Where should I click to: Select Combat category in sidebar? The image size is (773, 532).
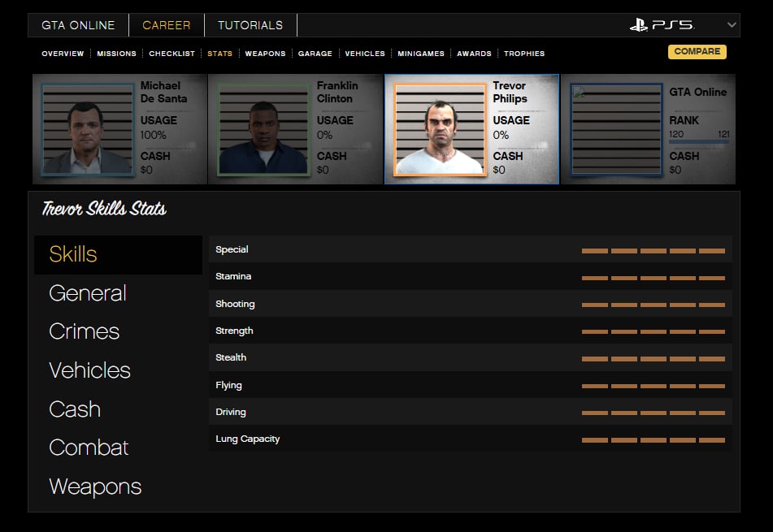pyautogui.click(x=89, y=448)
